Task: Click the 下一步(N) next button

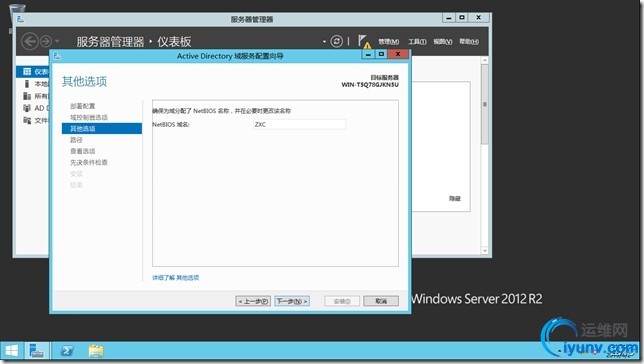Action: pos(292,301)
